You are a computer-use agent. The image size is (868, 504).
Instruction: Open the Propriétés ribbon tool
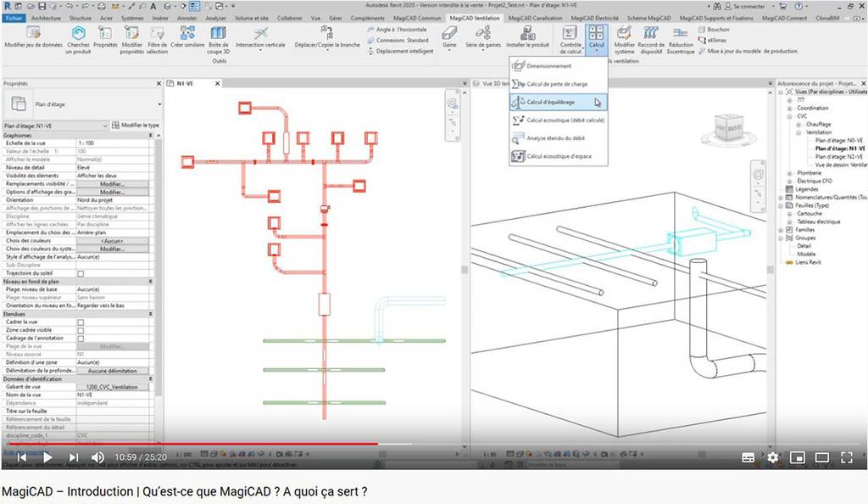[x=105, y=38]
